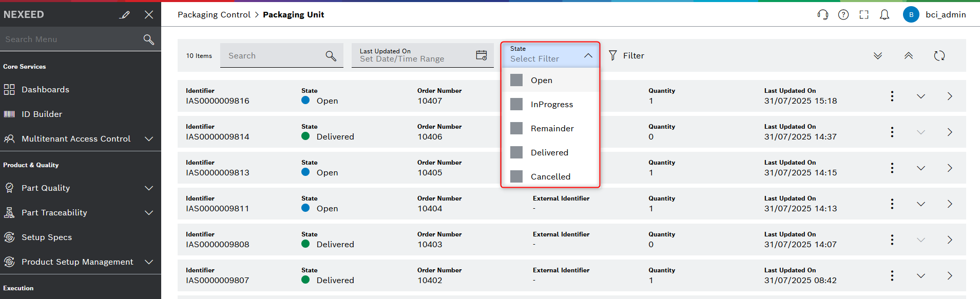Click the pencil edit icon beside NEXEED
This screenshot has height=299, width=980.
[124, 15]
